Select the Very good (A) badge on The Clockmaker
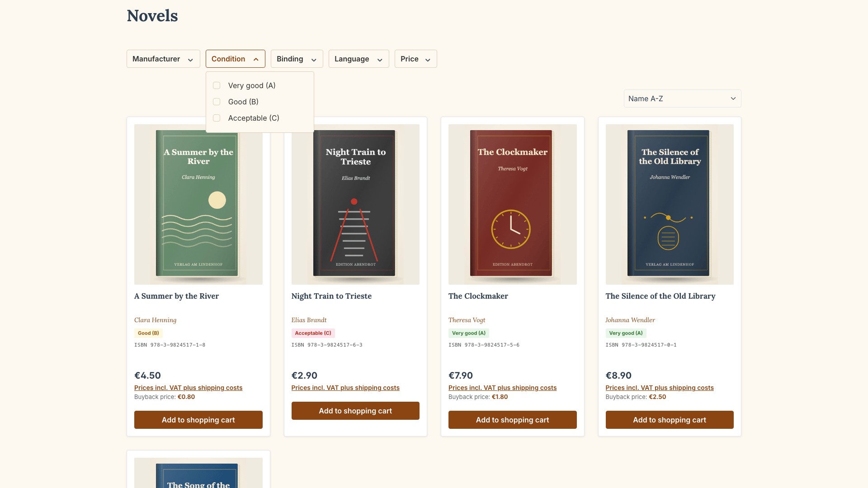 (x=469, y=333)
